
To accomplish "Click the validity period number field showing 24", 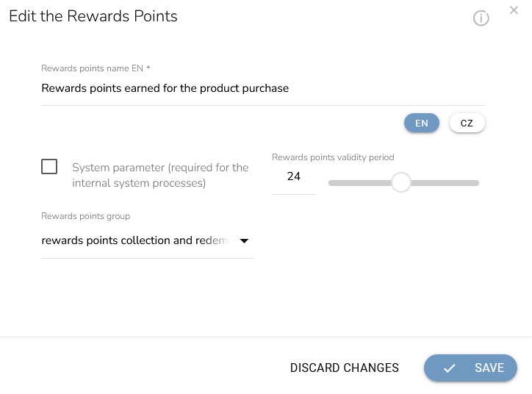I will (294, 176).
